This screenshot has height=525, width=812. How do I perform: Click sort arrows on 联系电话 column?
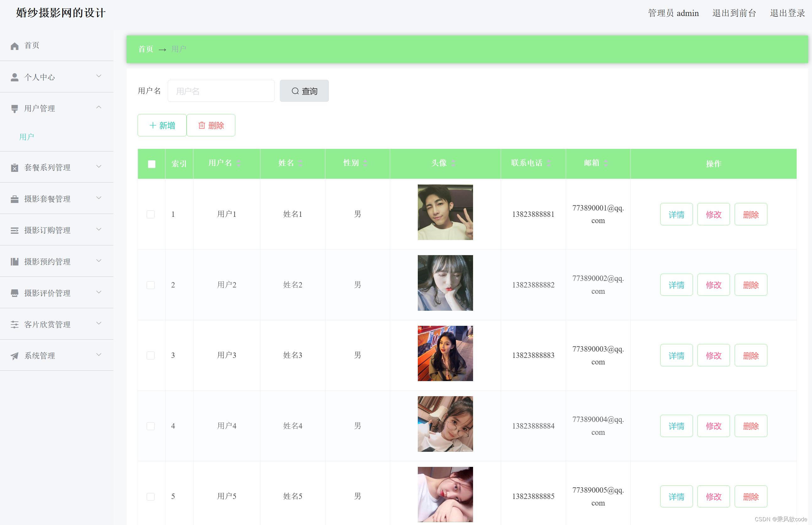click(548, 163)
